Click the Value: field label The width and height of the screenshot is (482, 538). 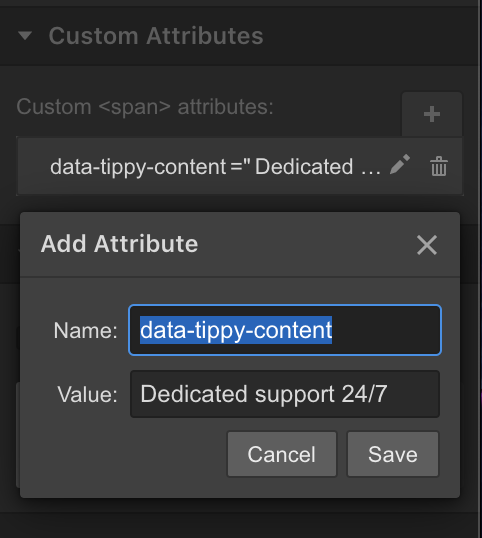point(87,395)
